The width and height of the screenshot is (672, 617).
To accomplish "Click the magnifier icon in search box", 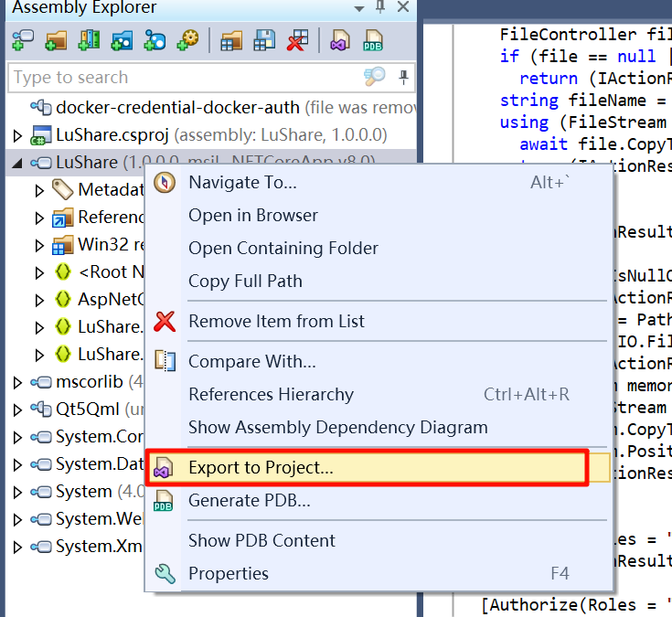I will 374,77.
